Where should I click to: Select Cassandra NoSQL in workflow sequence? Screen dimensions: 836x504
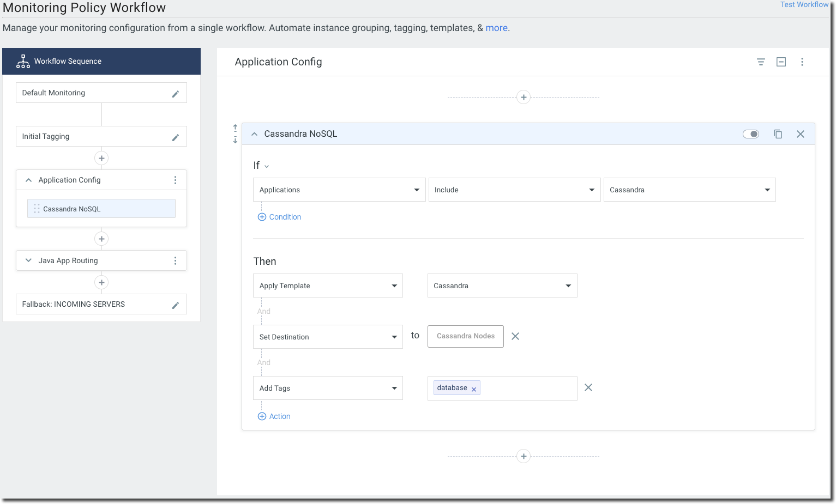click(101, 209)
